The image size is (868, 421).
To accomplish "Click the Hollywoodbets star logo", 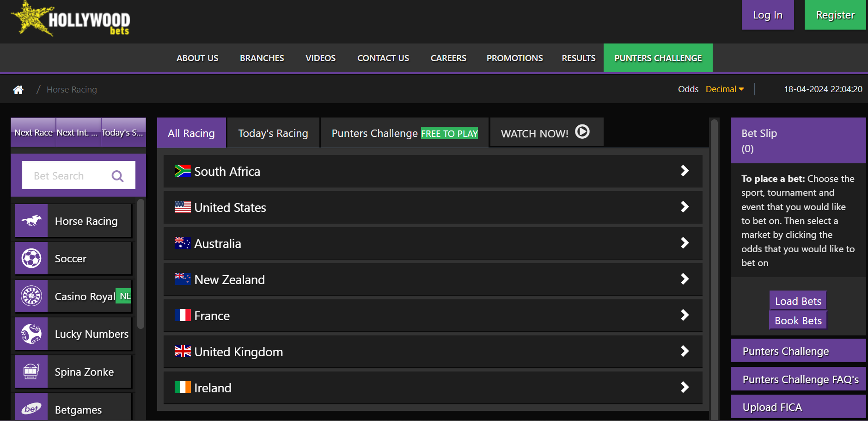I will point(70,19).
